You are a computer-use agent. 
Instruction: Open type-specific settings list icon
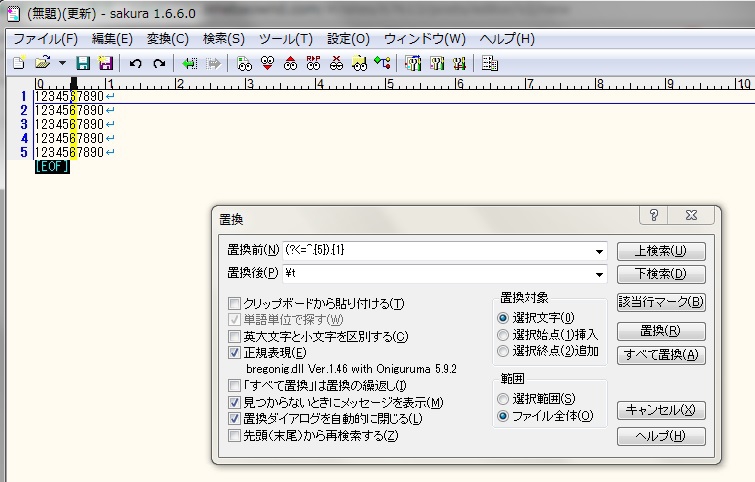tap(413, 63)
